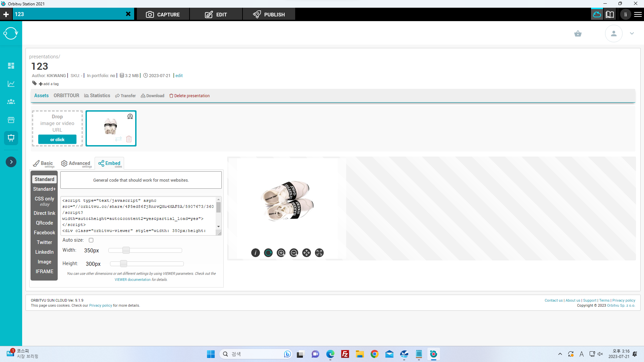The height and width of the screenshot is (362, 644).
Task: Select the Direct link embed option
Action: (x=44, y=213)
